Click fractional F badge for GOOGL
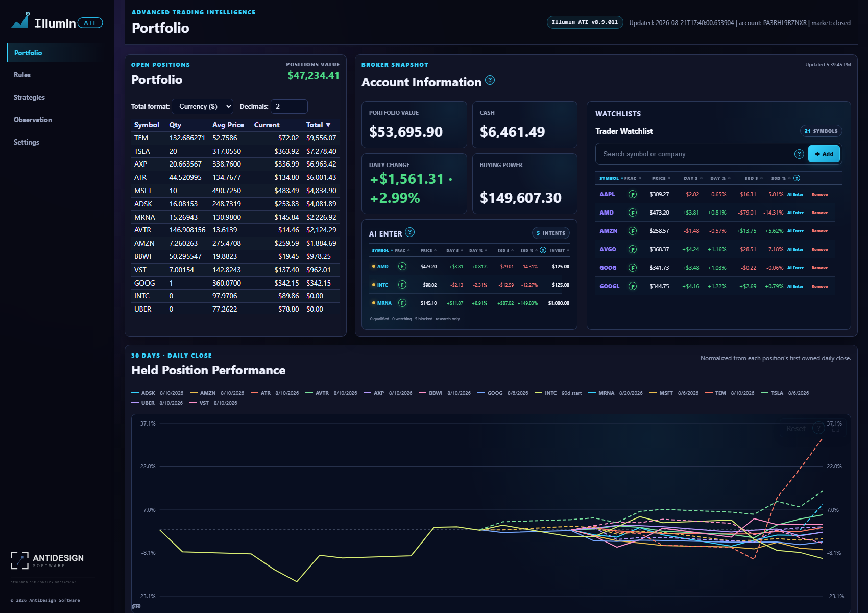This screenshot has height=613, width=868. (633, 286)
